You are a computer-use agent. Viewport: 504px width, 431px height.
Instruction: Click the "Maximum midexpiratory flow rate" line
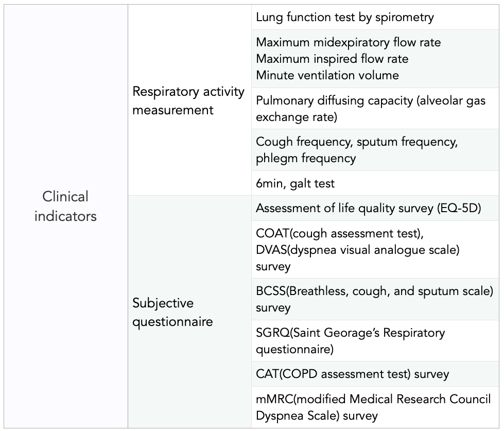click(x=348, y=42)
